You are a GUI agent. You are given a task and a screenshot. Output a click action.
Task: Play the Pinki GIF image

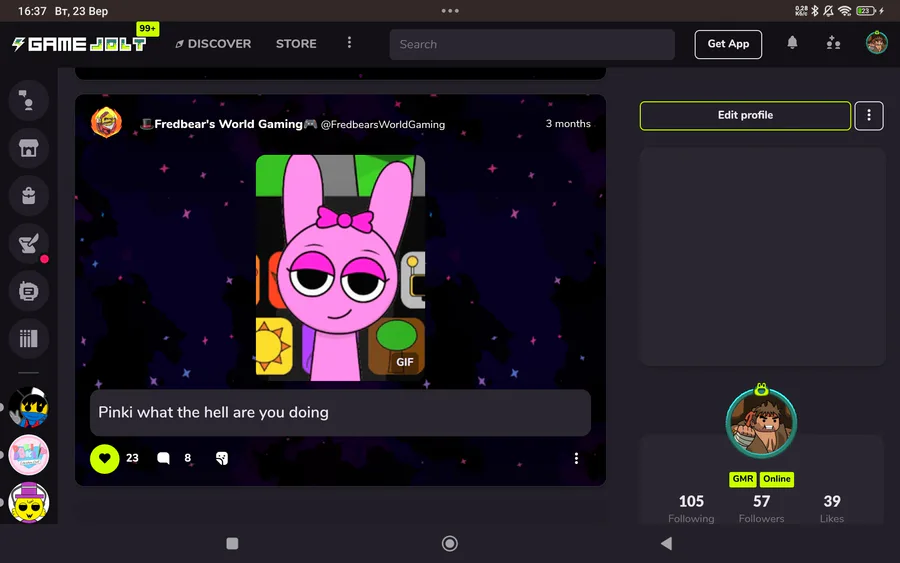pos(340,267)
